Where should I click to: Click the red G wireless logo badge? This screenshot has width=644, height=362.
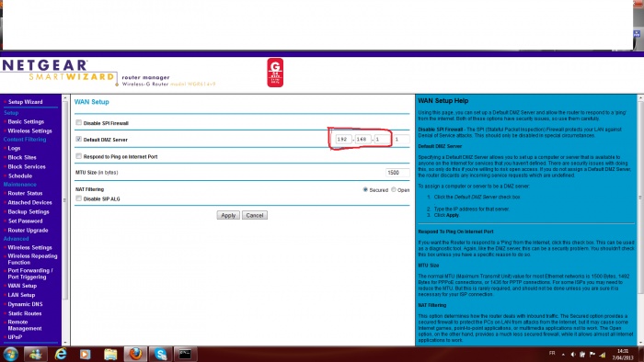pos(275,73)
